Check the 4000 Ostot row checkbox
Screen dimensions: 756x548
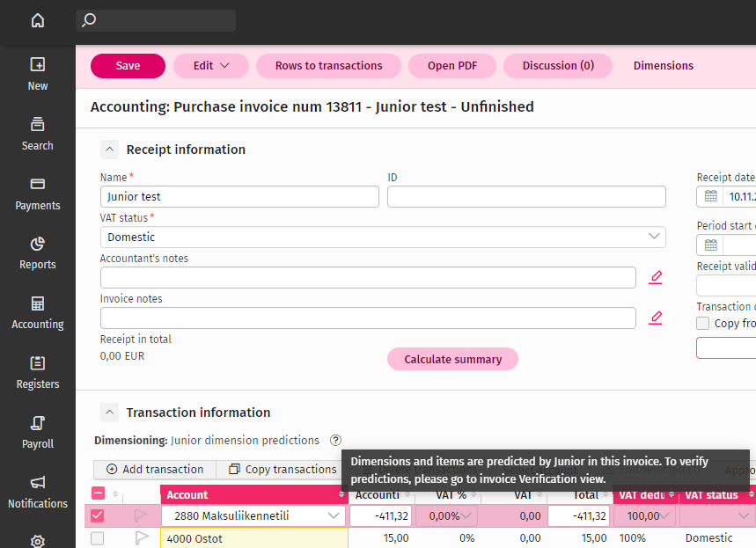pyautogui.click(x=98, y=538)
